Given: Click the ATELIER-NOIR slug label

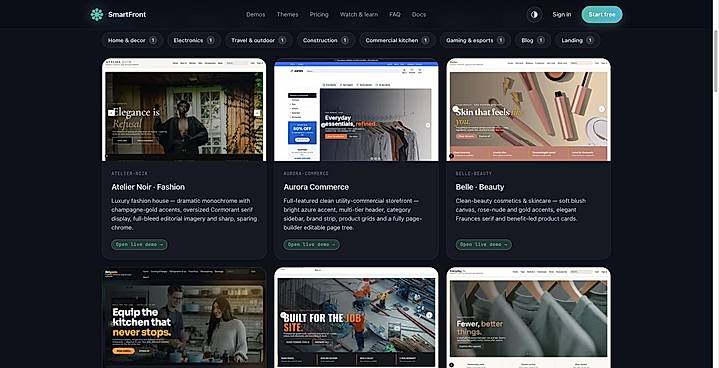Looking at the screenshot, I should [129, 174].
